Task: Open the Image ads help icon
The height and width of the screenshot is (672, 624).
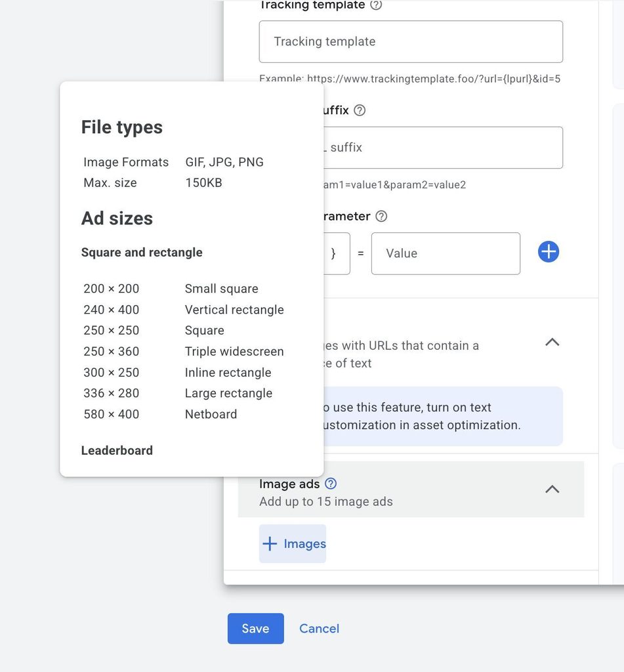Action: [331, 484]
